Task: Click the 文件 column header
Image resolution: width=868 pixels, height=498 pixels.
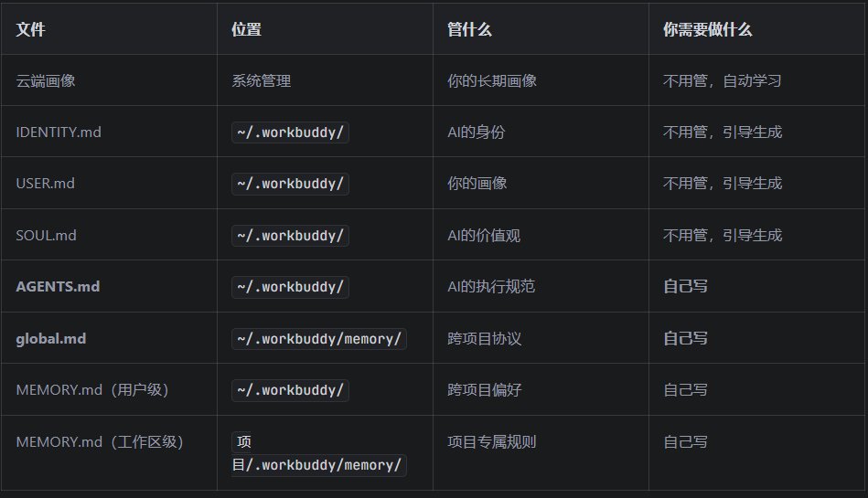Action: [x=30, y=29]
